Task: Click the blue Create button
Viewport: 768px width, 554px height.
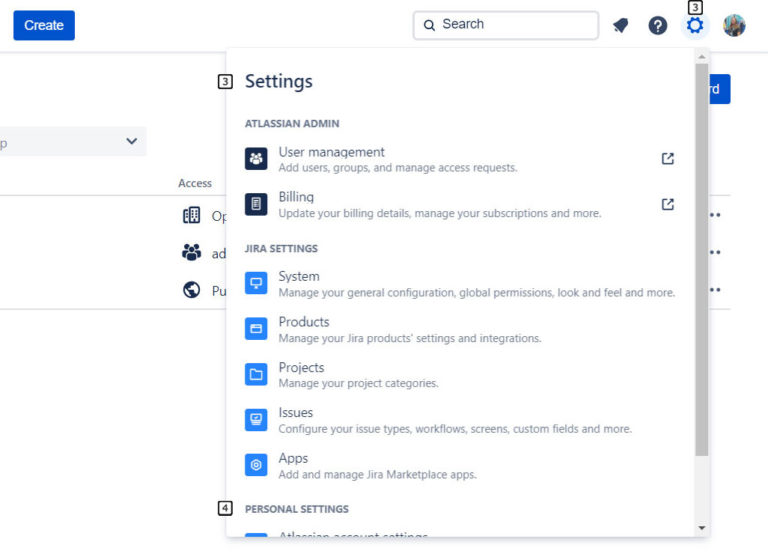Action: click(44, 25)
